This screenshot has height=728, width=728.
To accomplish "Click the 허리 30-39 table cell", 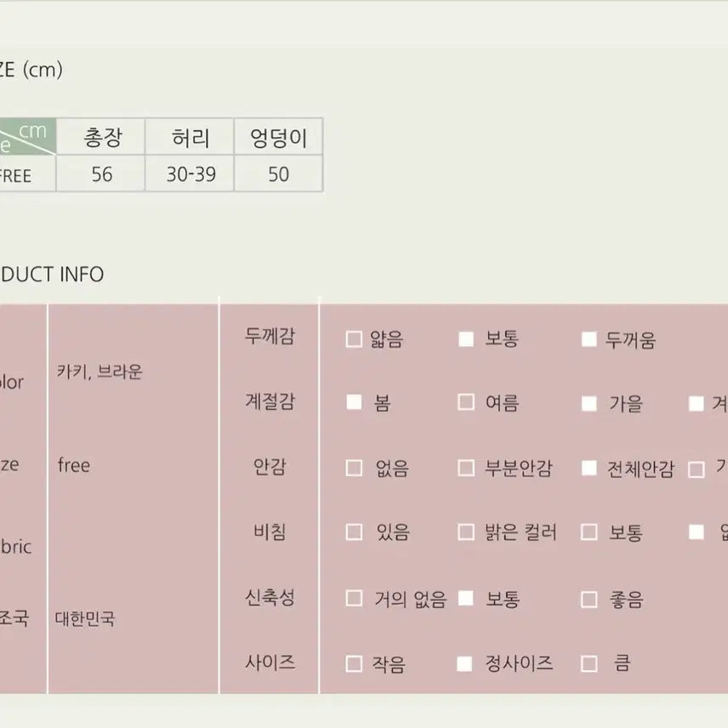I will tap(191, 174).
